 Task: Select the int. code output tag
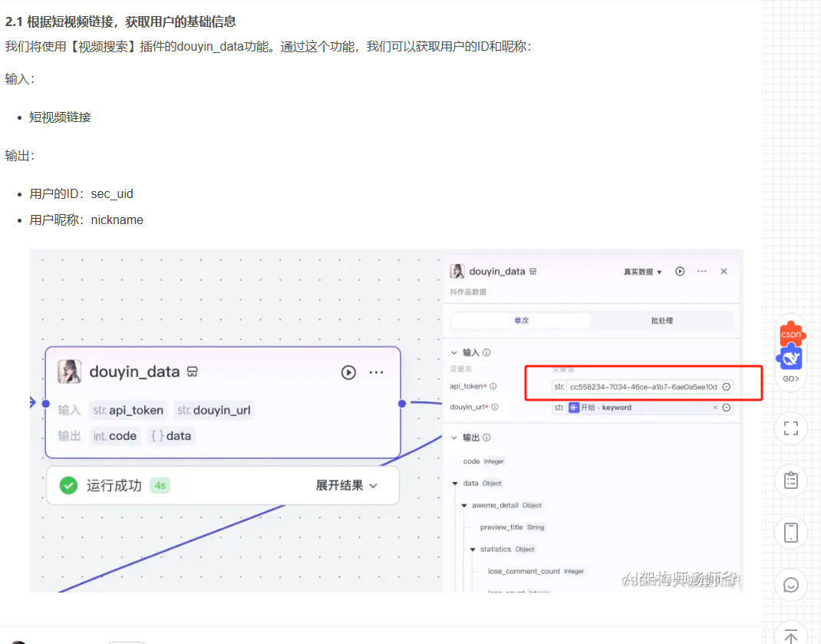(114, 435)
